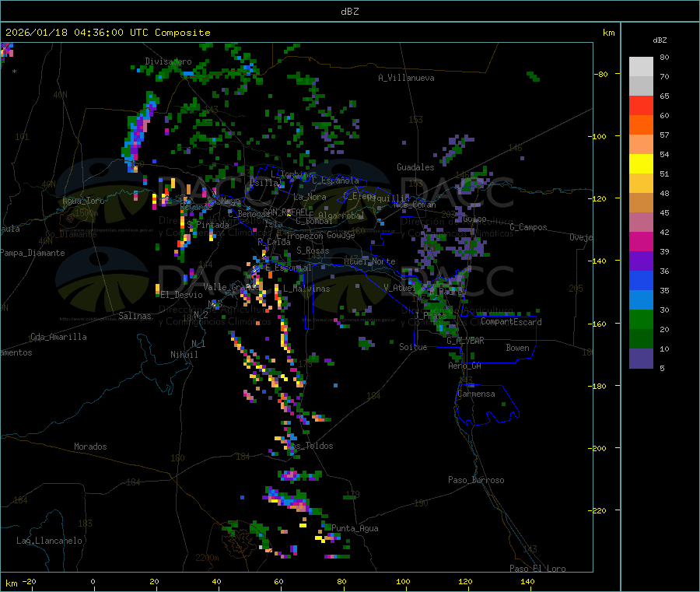Viewport: 700px width, 592px height.
Task: Click the 'A_Villanueva' map label
Action: pyautogui.click(x=406, y=78)
